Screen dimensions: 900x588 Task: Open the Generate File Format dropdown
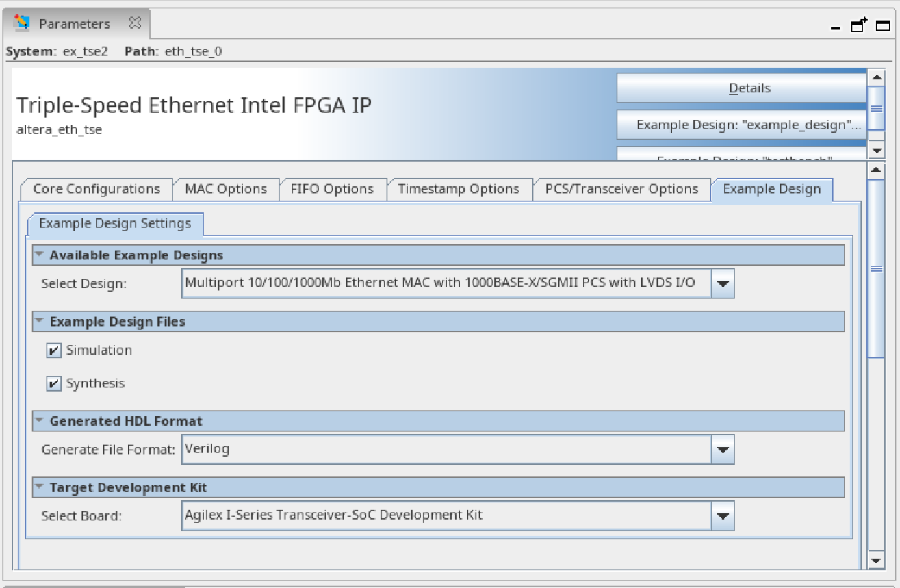723,450
